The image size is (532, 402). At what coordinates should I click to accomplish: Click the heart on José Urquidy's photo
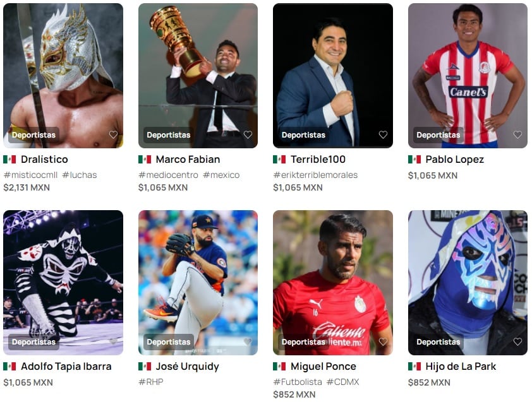click(x=248, y=341)
